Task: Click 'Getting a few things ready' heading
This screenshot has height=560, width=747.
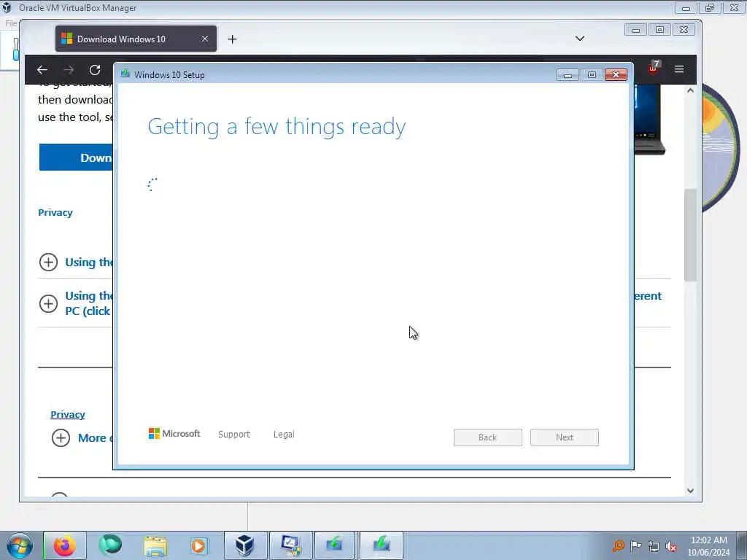Action: (x=276, y=127)
